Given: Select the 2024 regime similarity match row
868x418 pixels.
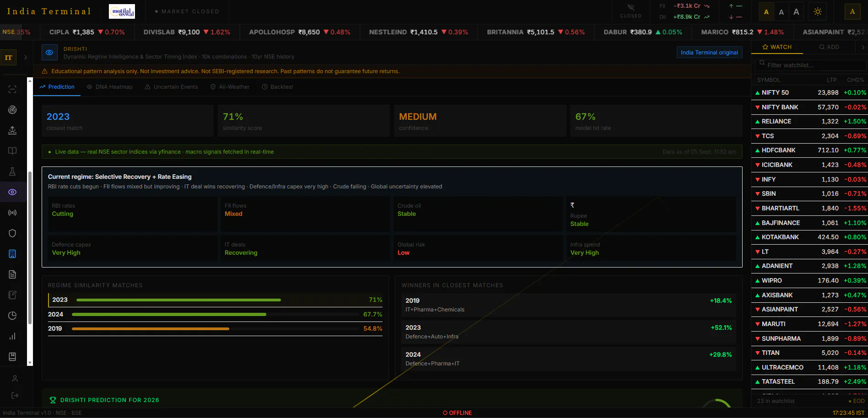Looking at the screenshot, I should click(215, 315).
